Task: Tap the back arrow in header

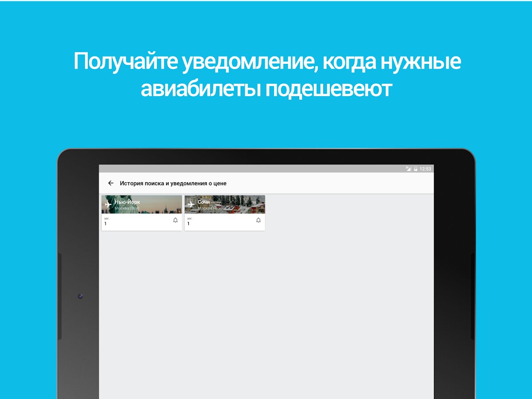Action: coord(111,183)
